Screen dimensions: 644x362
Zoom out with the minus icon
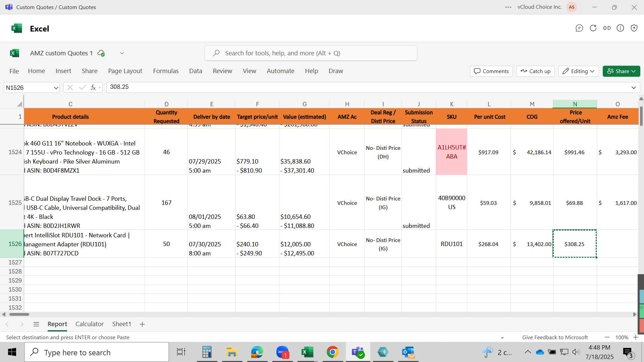pyautogui.click(x=607, y=337)
